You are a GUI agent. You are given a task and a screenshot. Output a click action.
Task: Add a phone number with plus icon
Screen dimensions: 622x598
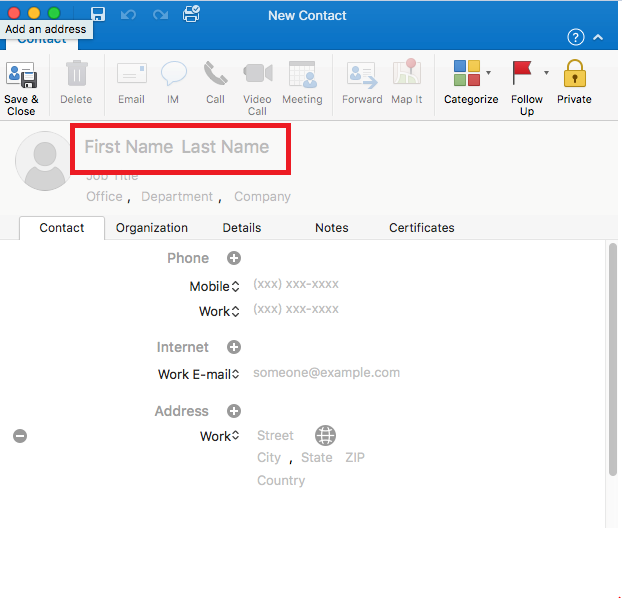coord(234,258)
